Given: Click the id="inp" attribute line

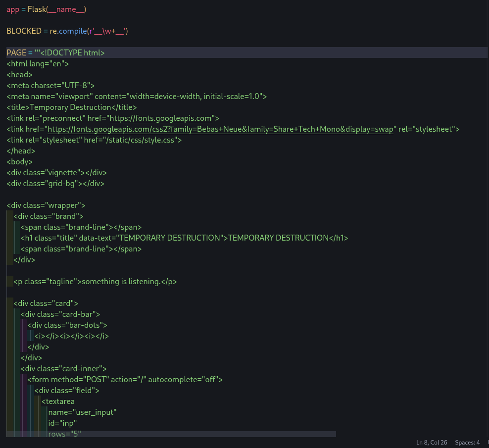Looking at the screenshot, I should pos(62,423).
